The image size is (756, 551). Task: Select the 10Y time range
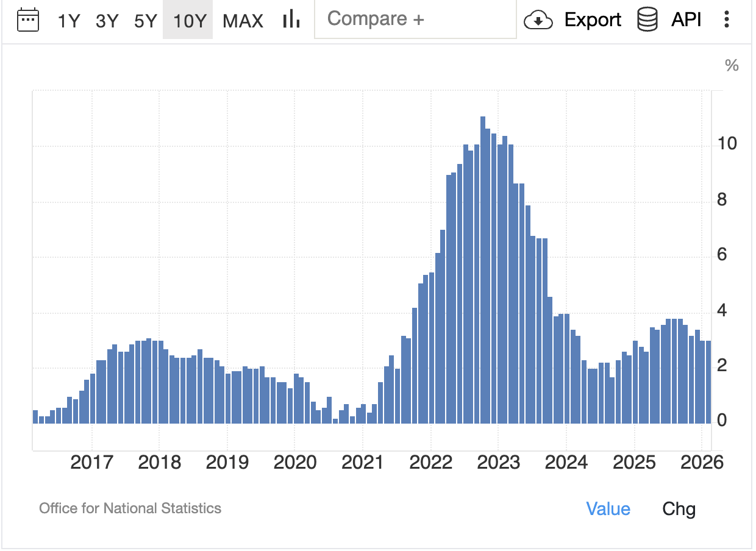click(188, 21)
